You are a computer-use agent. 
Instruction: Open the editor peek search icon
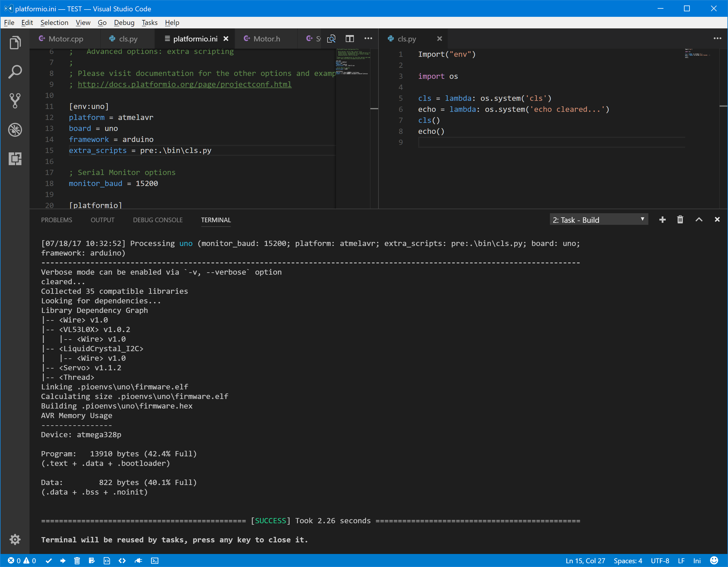331,39
